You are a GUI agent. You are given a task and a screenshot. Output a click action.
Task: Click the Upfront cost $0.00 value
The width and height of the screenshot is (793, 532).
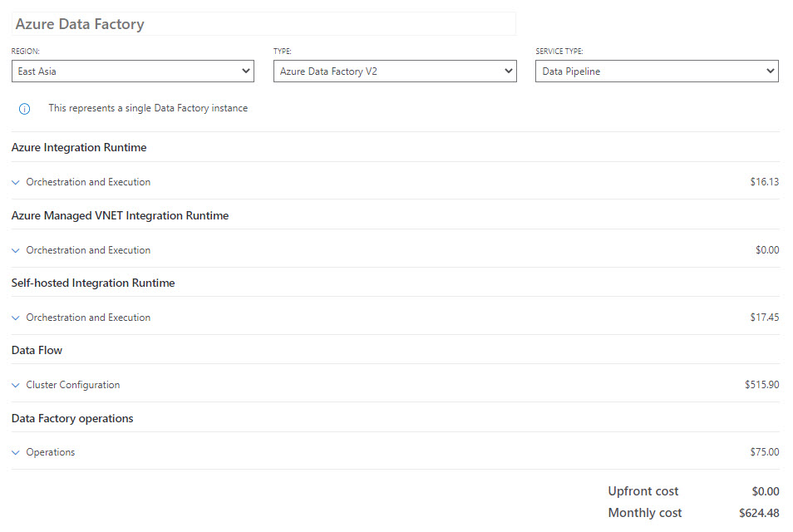pyautogui.click(x=766, y=491)
